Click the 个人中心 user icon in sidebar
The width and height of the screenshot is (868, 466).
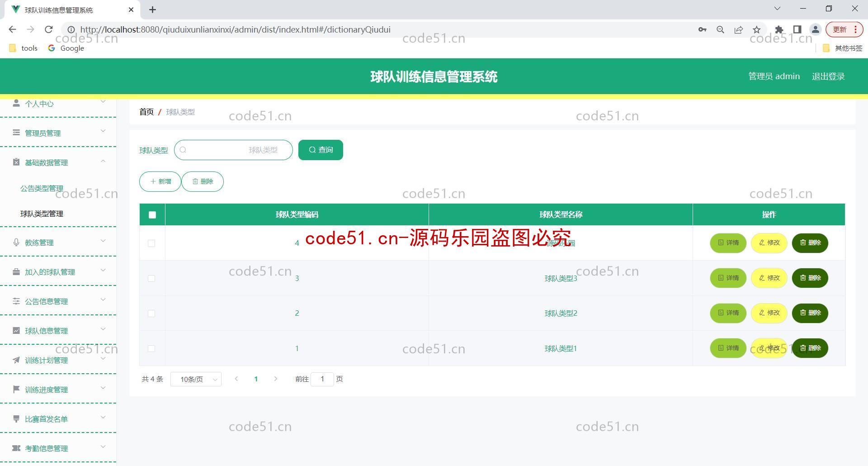point(16,103)
